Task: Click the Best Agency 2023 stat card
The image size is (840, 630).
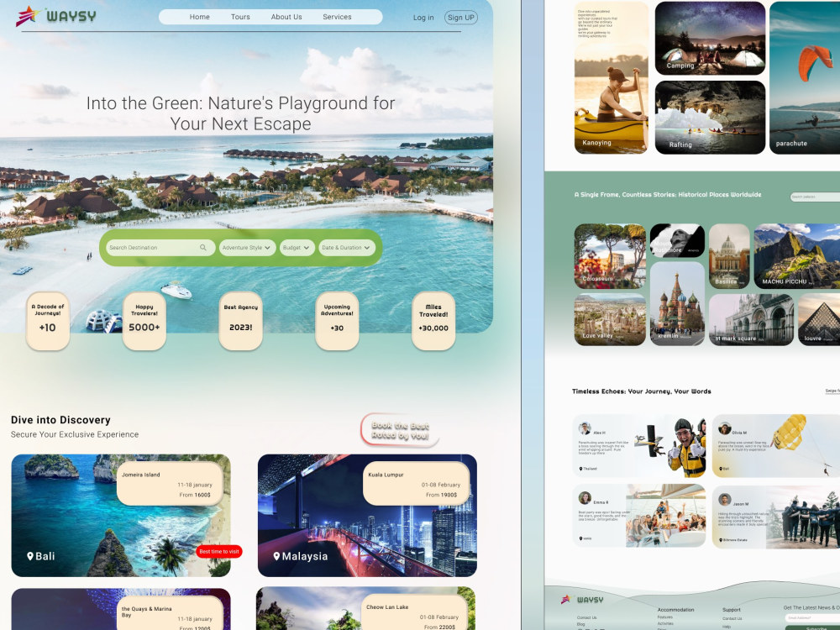Action: 240,321
